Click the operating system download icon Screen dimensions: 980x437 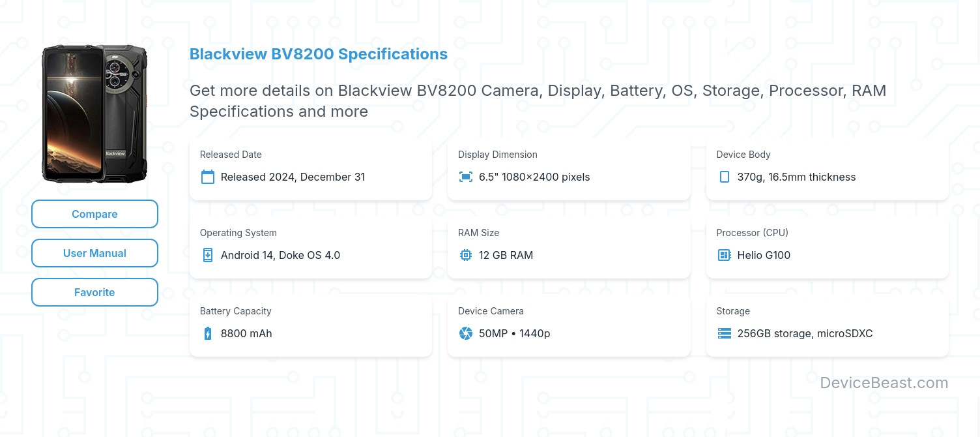click(x=207, y=255)
